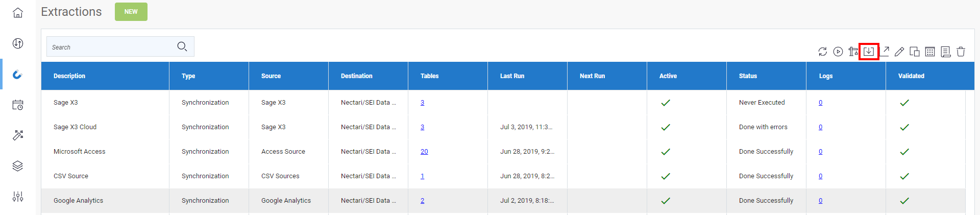Toggle the Active checkmark for Sage X3 Cloud

coord(666,127)
